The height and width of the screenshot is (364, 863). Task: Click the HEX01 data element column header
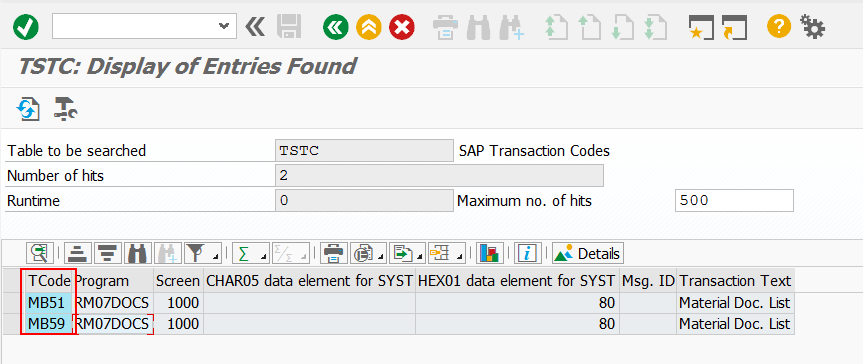[517, 281]
